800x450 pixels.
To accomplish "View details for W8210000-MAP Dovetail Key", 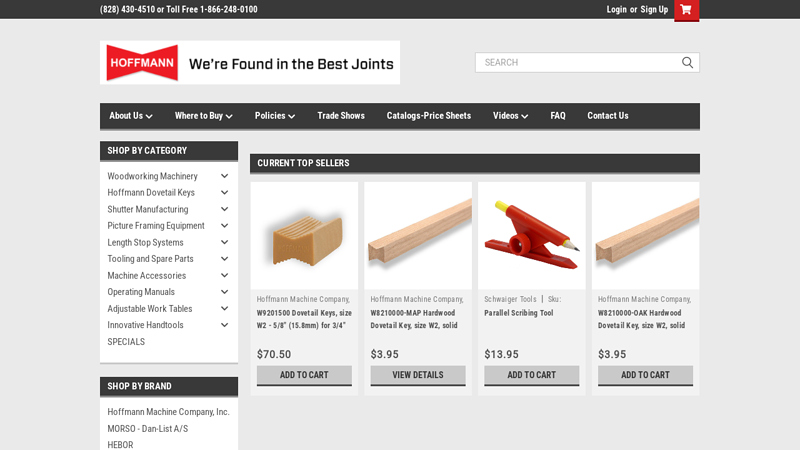I will point(417,375).
